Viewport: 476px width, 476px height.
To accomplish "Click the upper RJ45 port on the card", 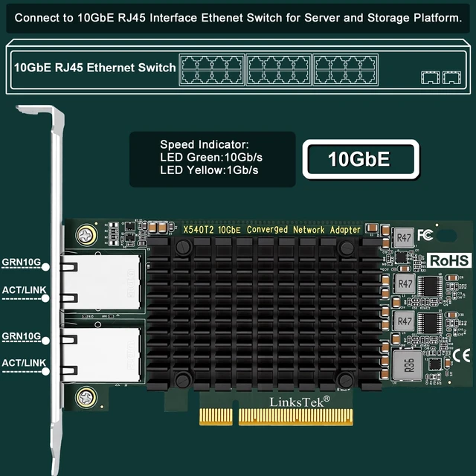I will click(x=101, y=282).
